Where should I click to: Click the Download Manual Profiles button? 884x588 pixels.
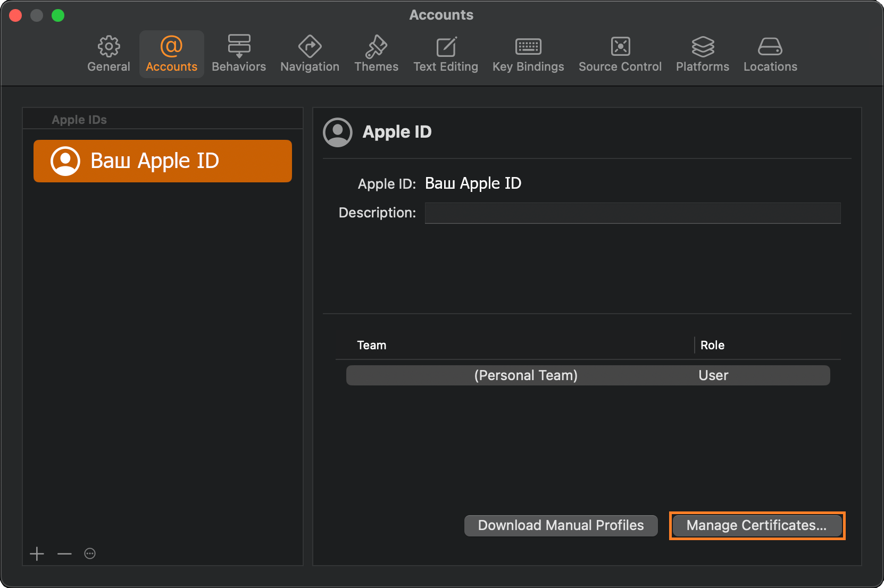(561, 525)
